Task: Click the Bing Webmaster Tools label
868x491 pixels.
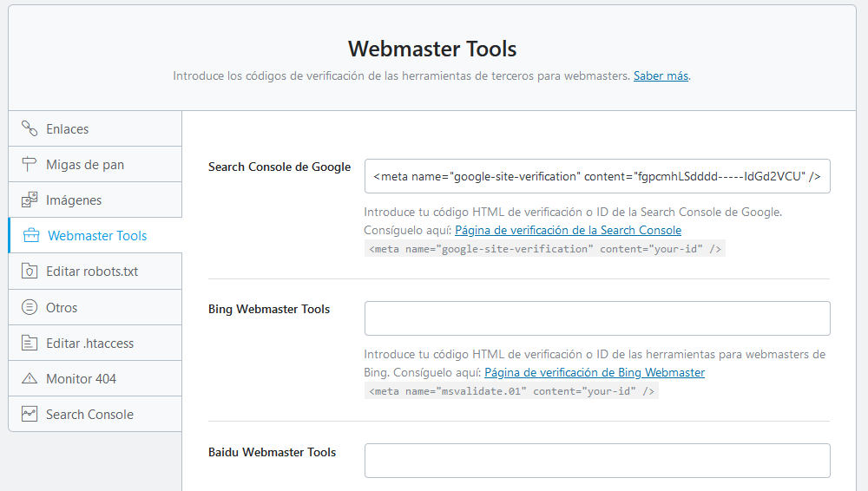Action: coord(269,310)
